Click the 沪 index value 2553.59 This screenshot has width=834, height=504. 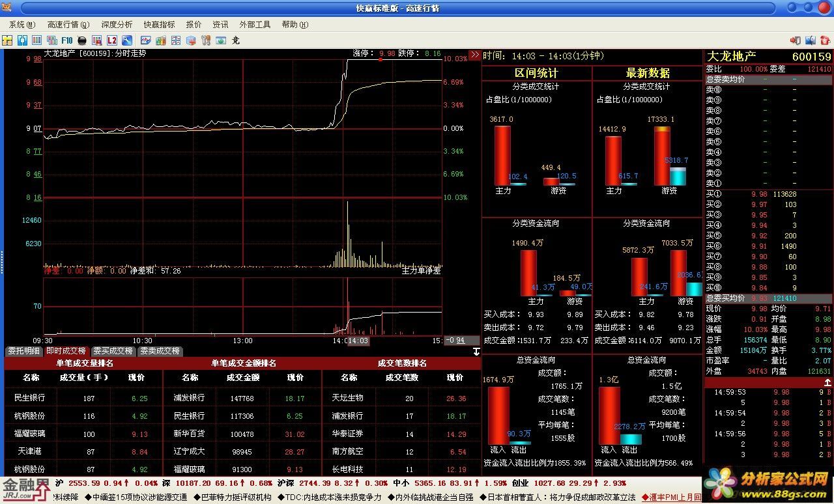tap(84, 483)
